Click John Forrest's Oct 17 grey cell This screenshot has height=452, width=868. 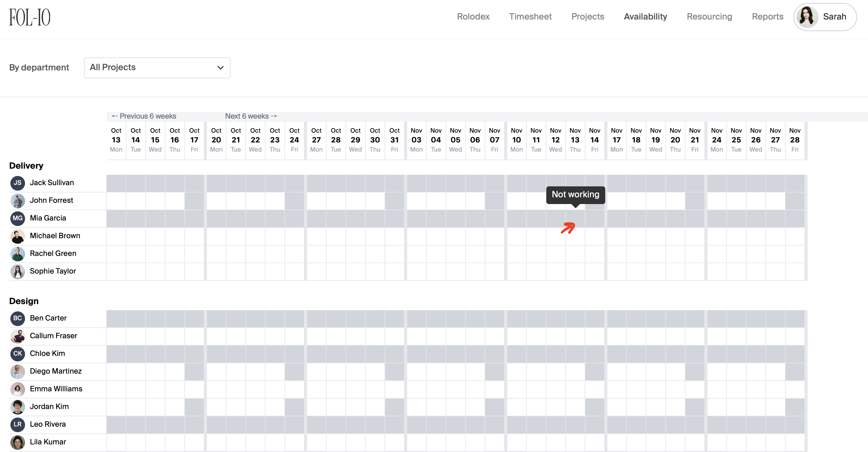coord(194,201)
